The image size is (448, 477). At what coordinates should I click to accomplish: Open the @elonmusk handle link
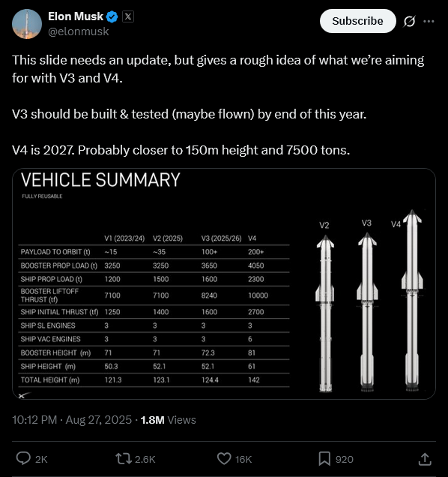pos(79,31)
